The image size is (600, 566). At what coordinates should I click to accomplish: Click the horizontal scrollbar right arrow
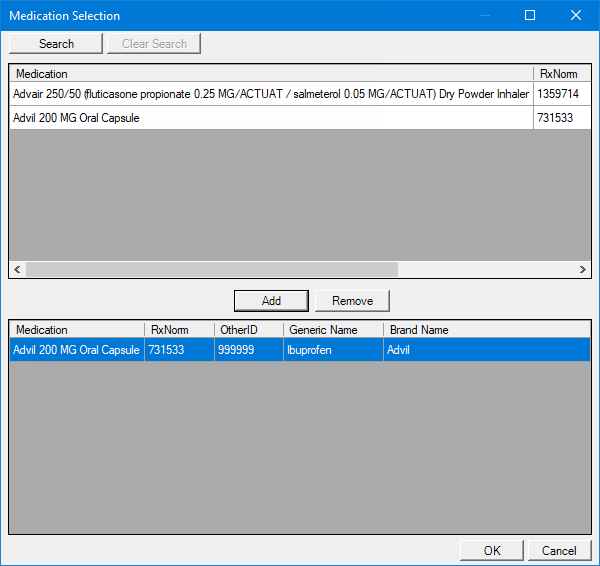tap(583, 269)
